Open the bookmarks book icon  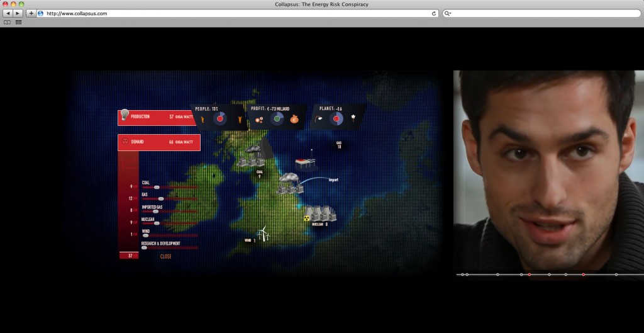[7, 22]
